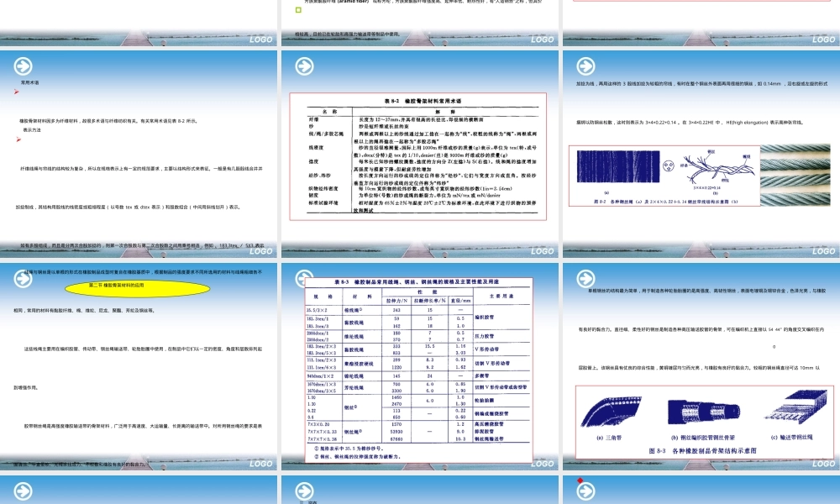Click the green square bullet on the top-middle slide
The width and height of the screenshot is (840, 504).
[x=298, y=9]
